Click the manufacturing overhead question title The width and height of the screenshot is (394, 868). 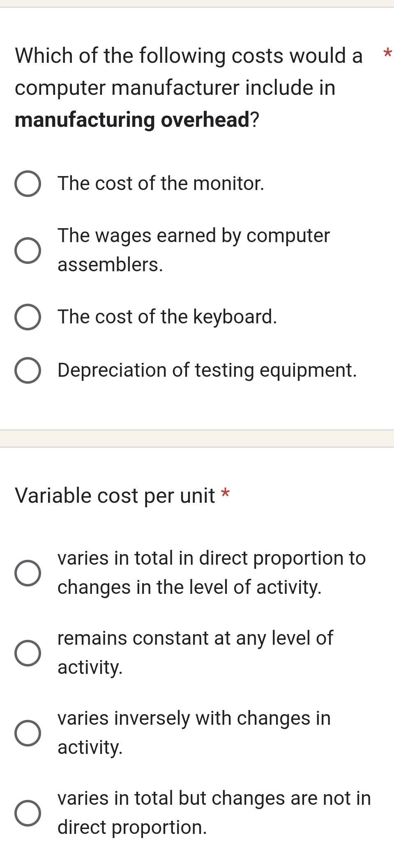[x=189, y=87]
